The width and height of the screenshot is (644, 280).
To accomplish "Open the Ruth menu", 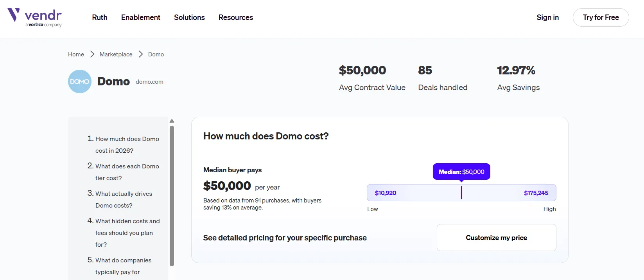I will (x=100, y=18).
